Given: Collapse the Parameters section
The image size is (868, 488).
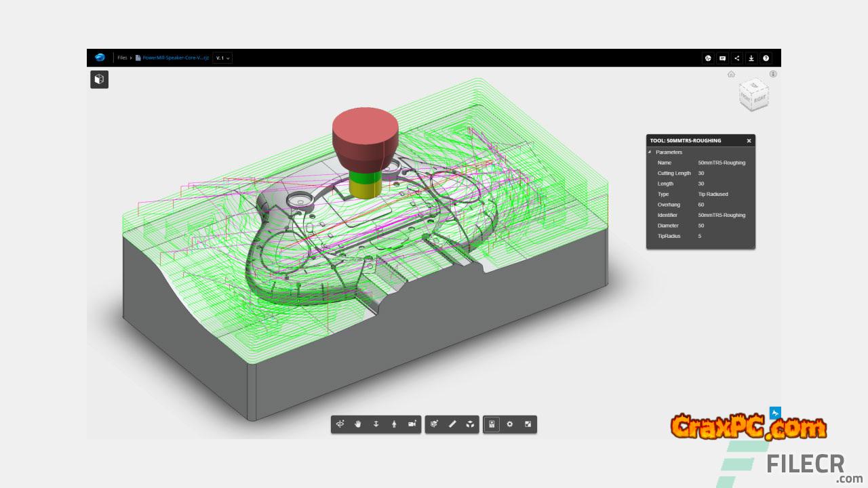Looking at the screenshot, I should [x=650, y=152].
